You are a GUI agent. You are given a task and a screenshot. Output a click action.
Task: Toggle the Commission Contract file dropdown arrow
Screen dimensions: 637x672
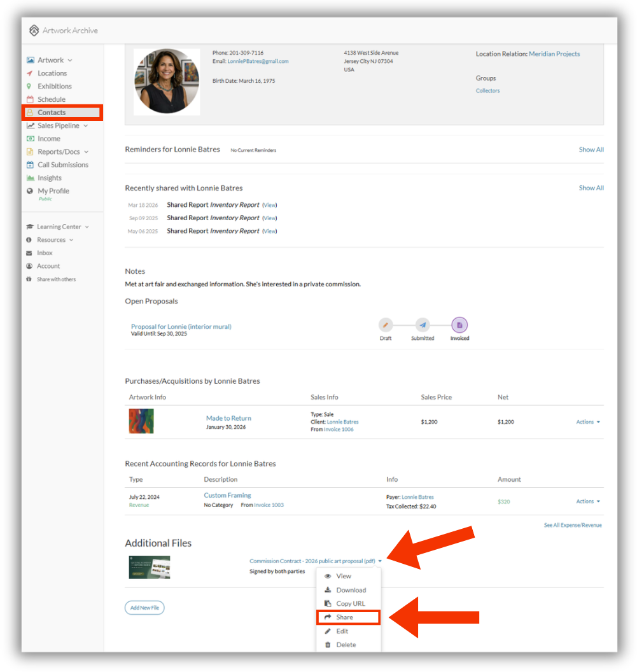380,561
